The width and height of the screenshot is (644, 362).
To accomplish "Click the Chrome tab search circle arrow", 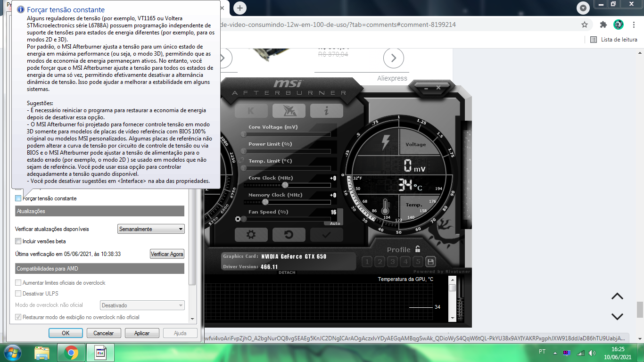I will click(x=584, y=8).
